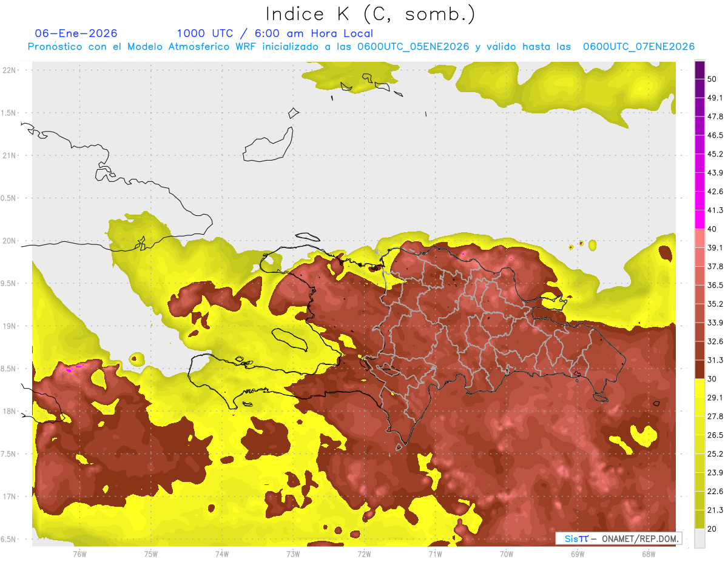The height and width of the screenshot is (562, 728).
Task: Click the valid-until time "0600UTC_07ENE2026"
Action: (x=639, y=47)
